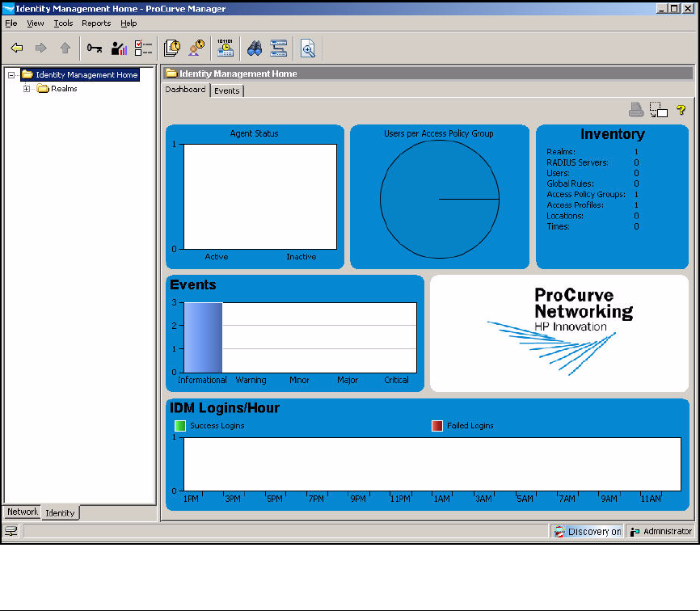Click the RADIUS Servers: inventory label
The height and width of the screenshot is (611, 700).
coord(577,162)
